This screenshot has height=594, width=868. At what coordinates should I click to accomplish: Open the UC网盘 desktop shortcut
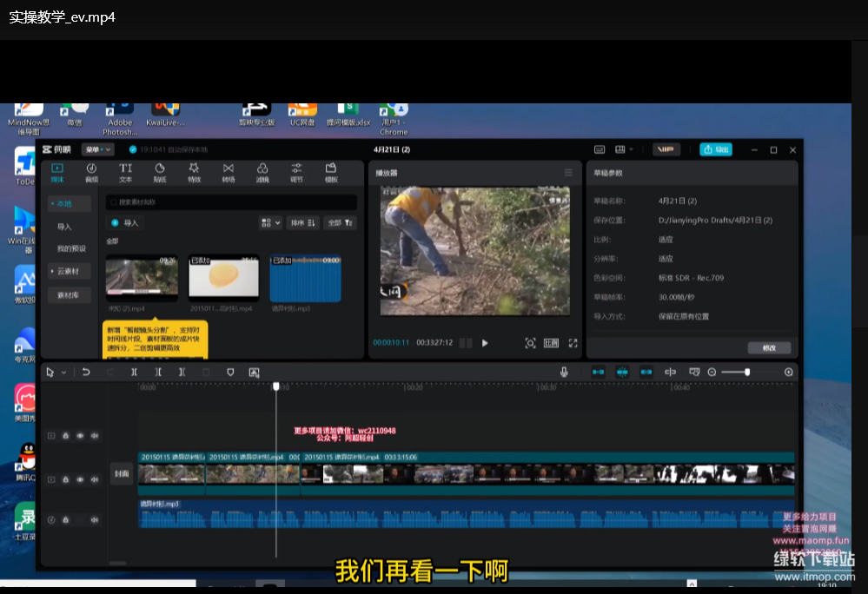coord(302,115)
